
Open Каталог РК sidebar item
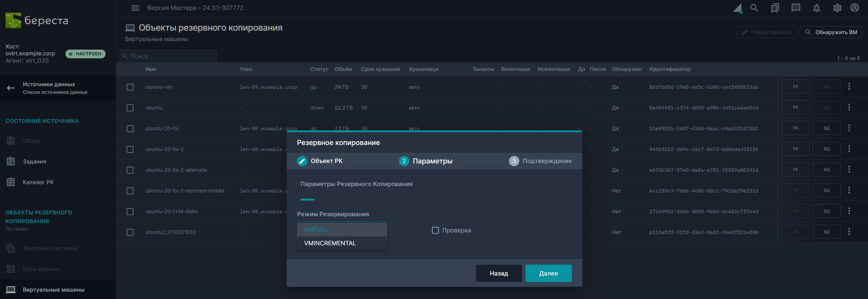pos(38,182)
